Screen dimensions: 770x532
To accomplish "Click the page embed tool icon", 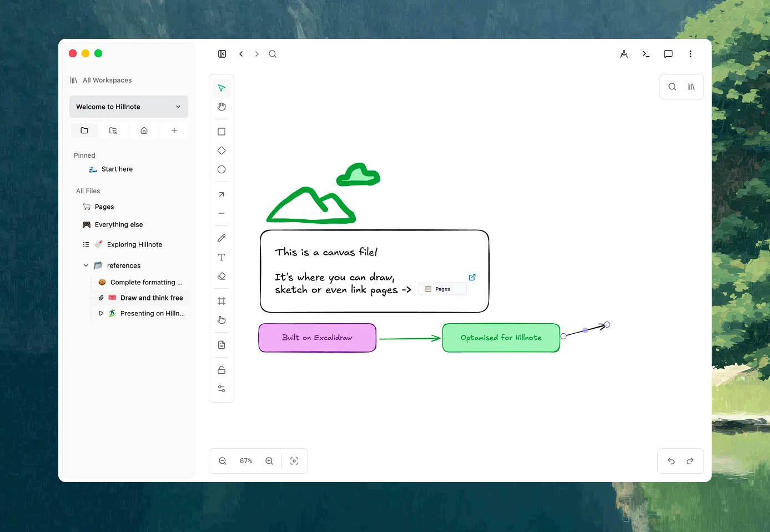I will coord(222,345).
